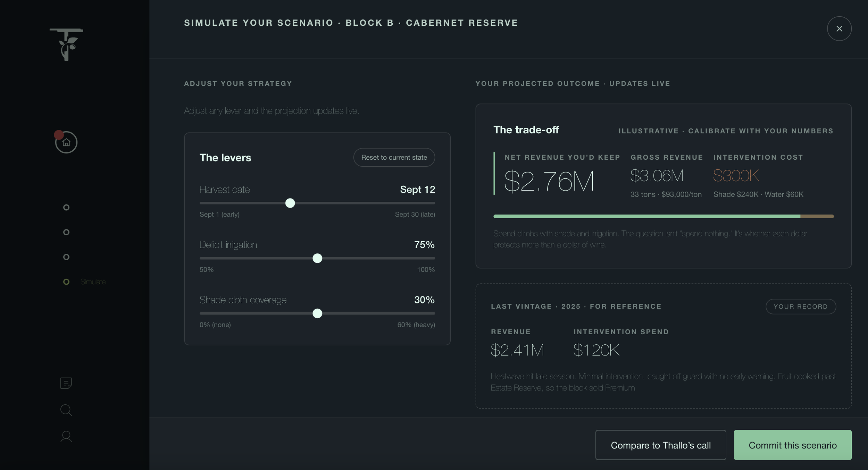868x470 pixels.
Task: Click the Harvest date slider handle
Action: click(290, 203)
